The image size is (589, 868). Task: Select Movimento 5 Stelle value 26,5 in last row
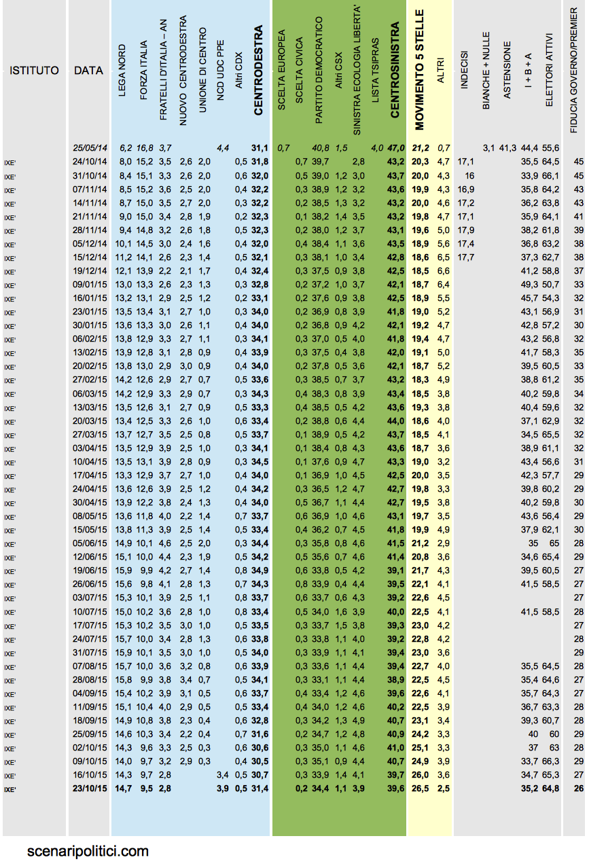(x=421, y=789)
